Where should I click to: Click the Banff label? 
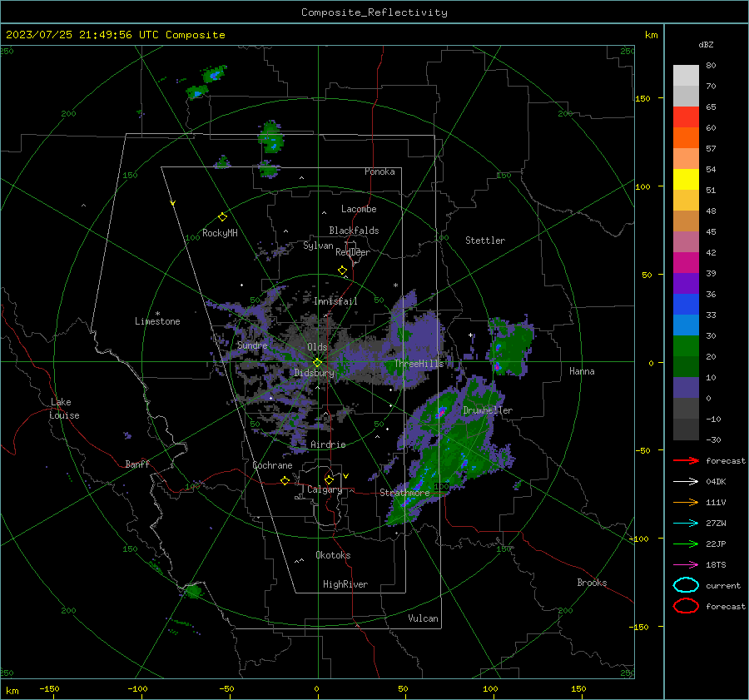click(137, 464)
